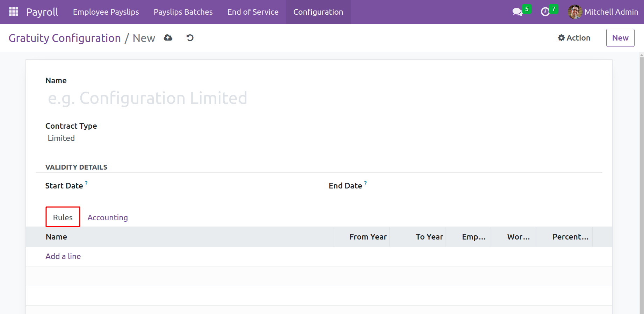Open the Action gear menu
The image size is (644, 314).
pos(574,38)
